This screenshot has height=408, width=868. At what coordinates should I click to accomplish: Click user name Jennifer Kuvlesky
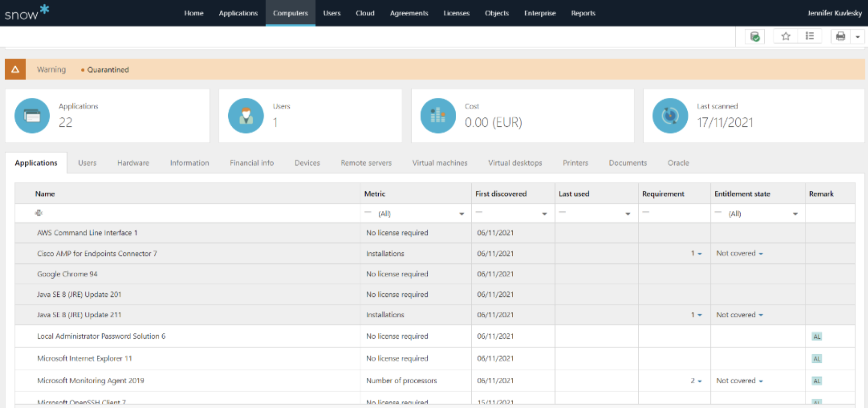pos(835,13)
